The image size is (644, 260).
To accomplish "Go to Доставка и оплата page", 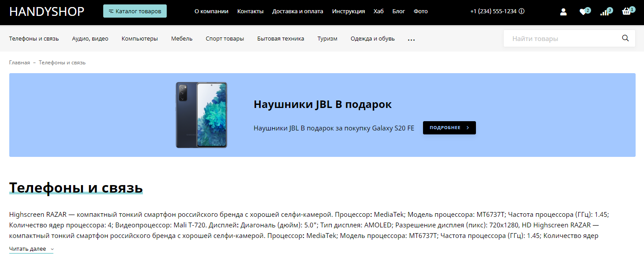I will (x=298, y=11).
